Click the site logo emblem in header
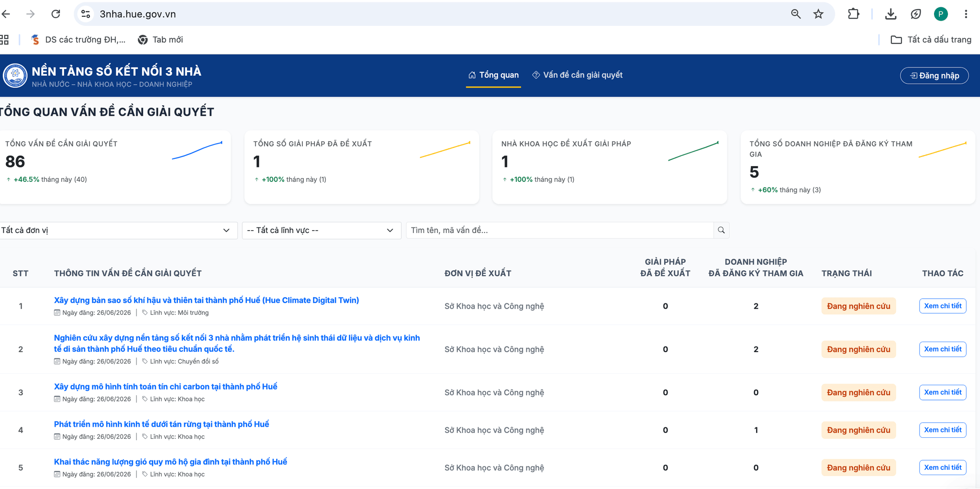Image resolution: width=980 pixels, height=489 pixels. point(15,76)
